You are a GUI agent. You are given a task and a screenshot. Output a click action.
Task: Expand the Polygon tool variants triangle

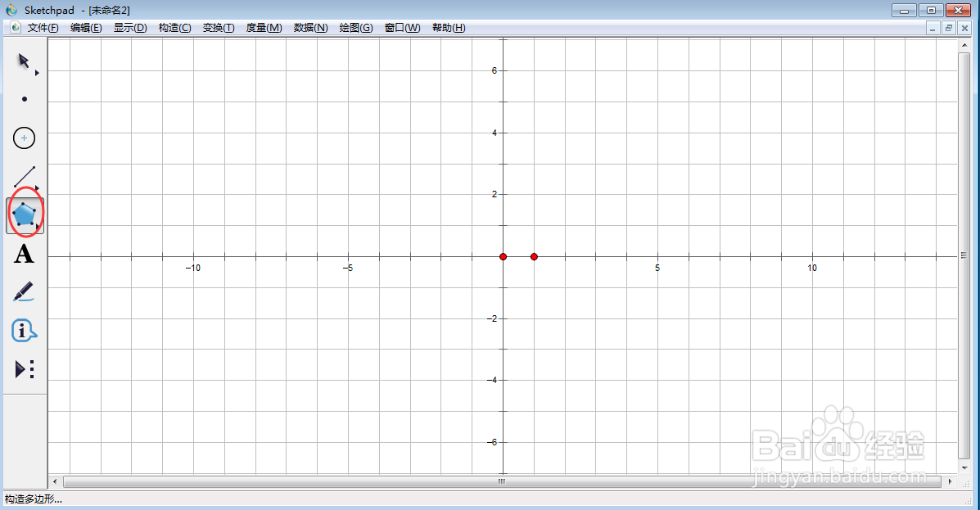(x=37, y=227)
